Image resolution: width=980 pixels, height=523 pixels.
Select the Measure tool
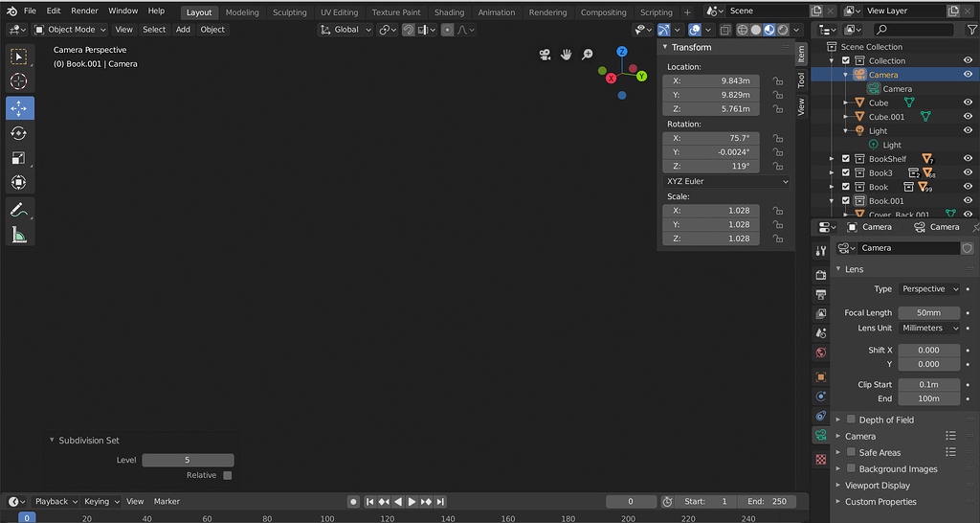[x=19, y=235]
